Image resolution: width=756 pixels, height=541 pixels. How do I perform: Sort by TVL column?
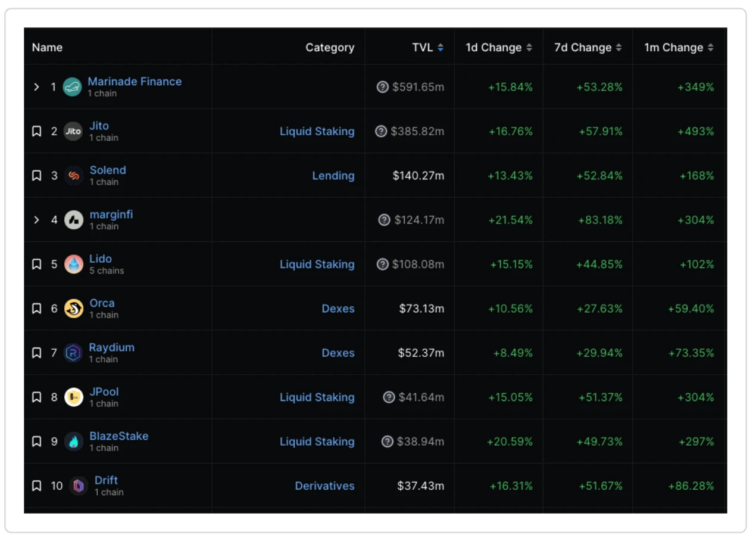coord(440,48)
